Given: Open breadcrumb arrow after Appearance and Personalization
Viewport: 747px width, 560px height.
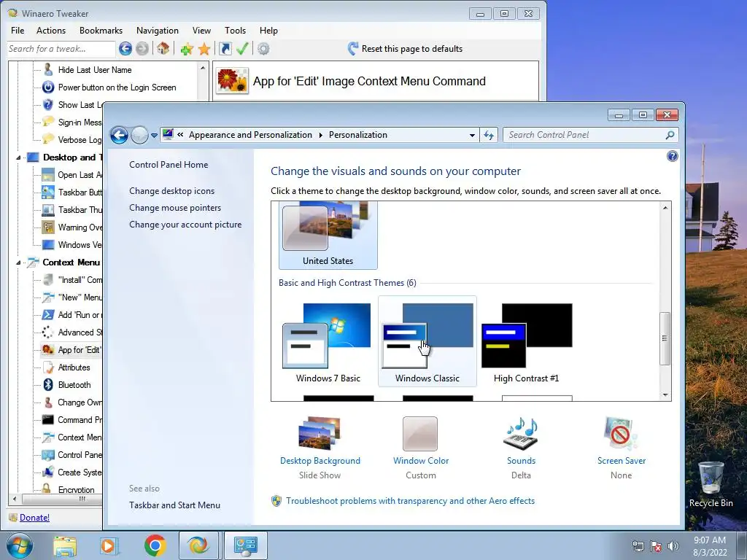Looking at the screenshot, I should point(321,135).
